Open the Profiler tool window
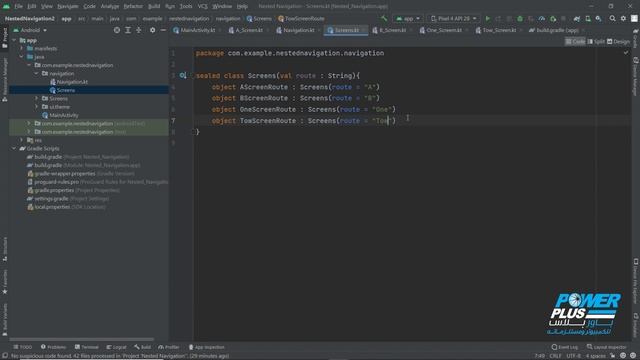 coord(169,347)
